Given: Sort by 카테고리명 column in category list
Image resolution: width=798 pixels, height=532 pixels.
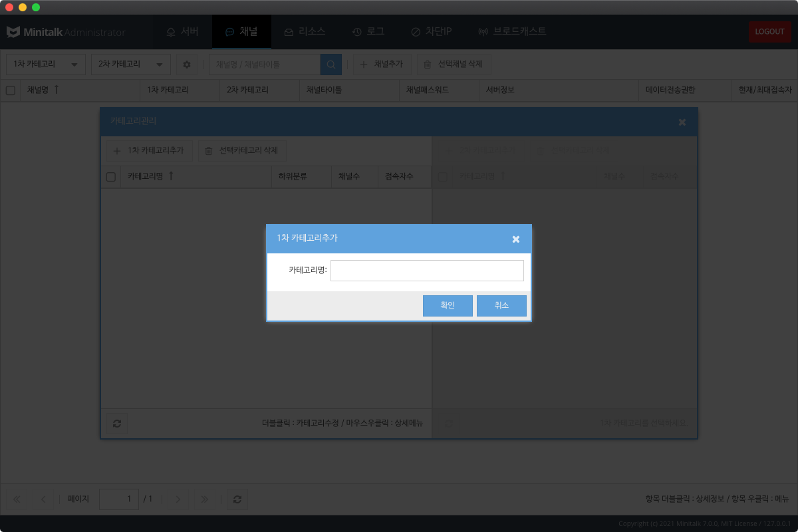Looking at the screenshot, I should 196,177.
